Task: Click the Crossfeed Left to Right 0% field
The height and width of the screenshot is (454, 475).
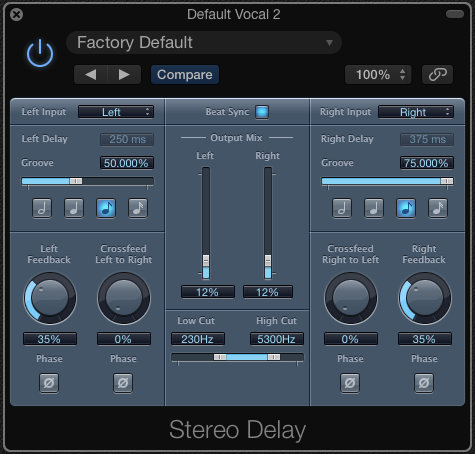Action: click(x=124, y=339)
